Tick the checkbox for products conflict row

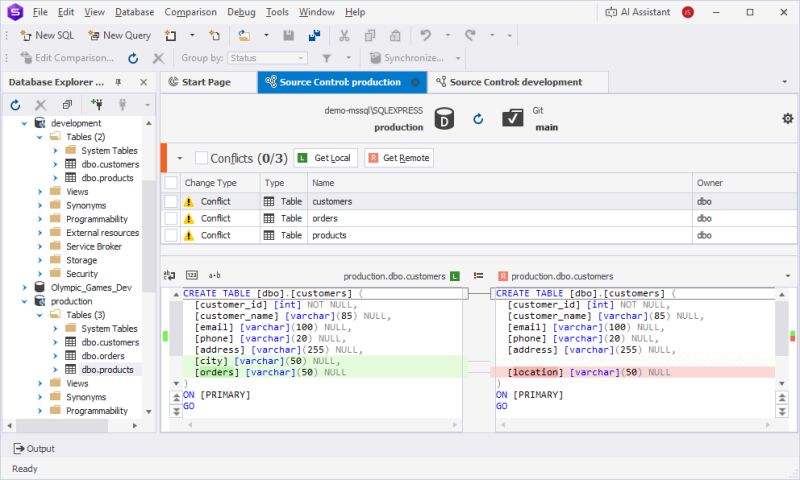171,235
